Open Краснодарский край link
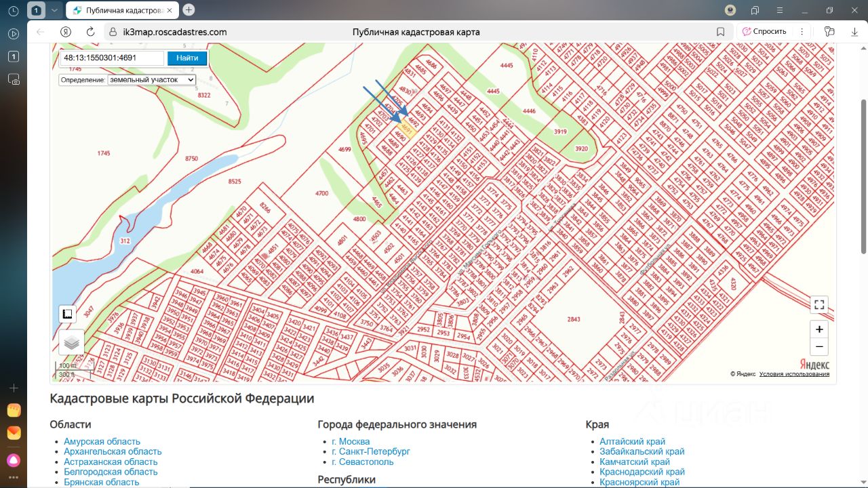 642,472
